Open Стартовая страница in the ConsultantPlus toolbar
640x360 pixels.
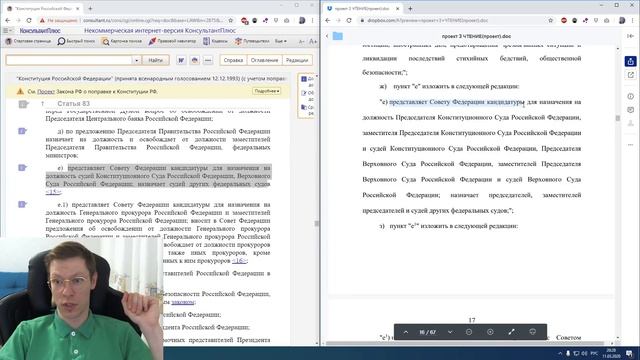pyautogui.click(x=28, y=41)
